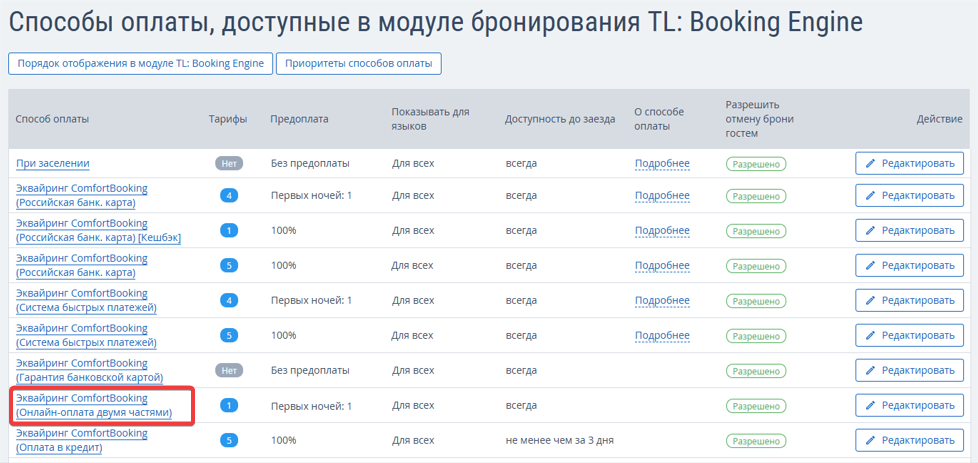Click '100%' prepayment in the '[Кешбэк]' row
This screenshot has height=463, width=978.
283,231
